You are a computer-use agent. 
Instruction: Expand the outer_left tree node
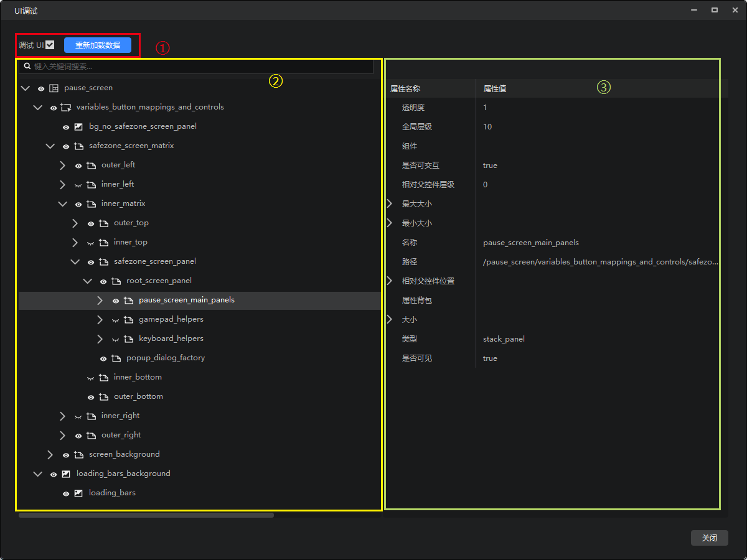click(x=62, y=166)
